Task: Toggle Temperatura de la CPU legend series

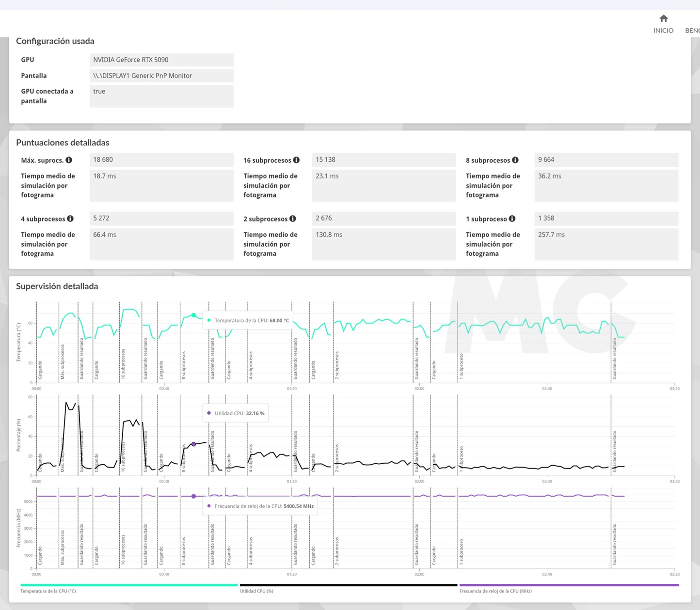Action: coord(48,591)
